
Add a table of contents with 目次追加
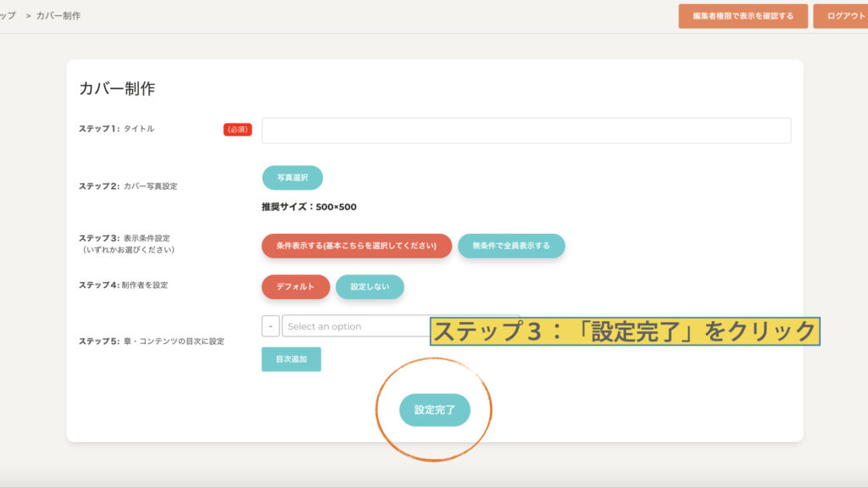(x=291, y=359)
